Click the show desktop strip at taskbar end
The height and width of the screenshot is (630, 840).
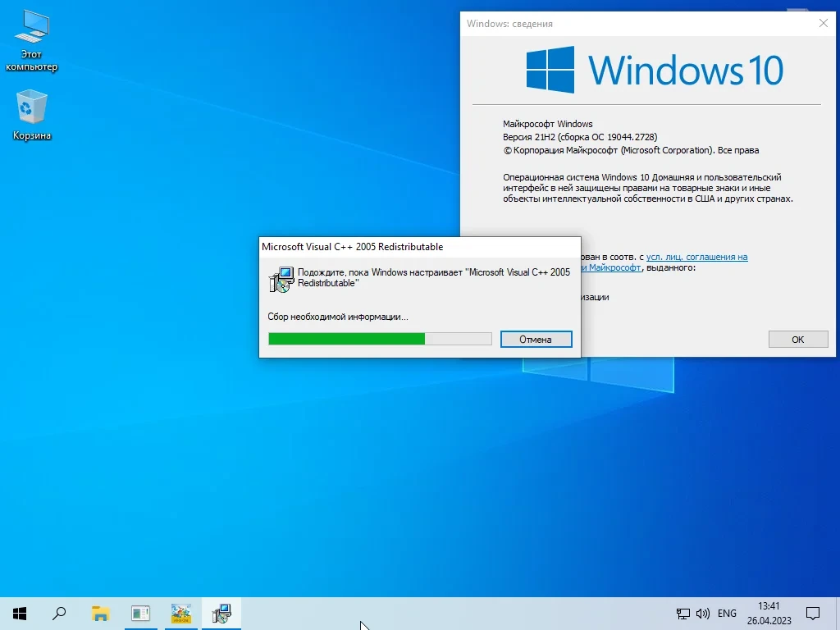838,614
